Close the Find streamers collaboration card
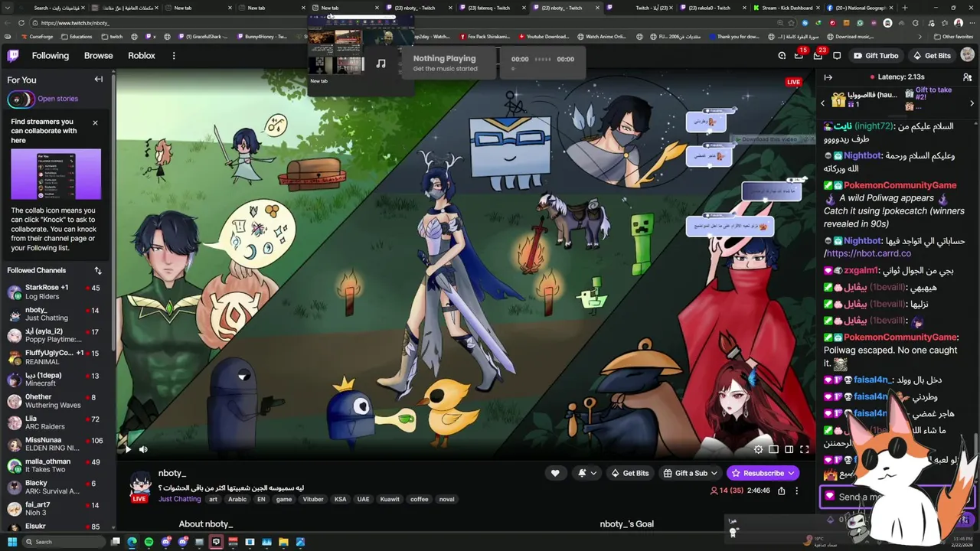Viewport: 980px width, 551px height. [95, 122]
